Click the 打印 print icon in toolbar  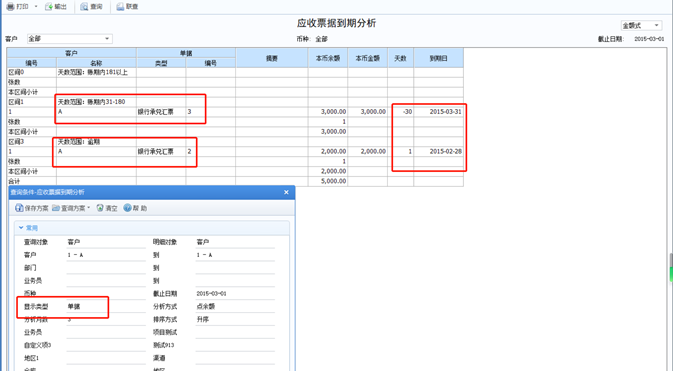(x=10, y=6)
